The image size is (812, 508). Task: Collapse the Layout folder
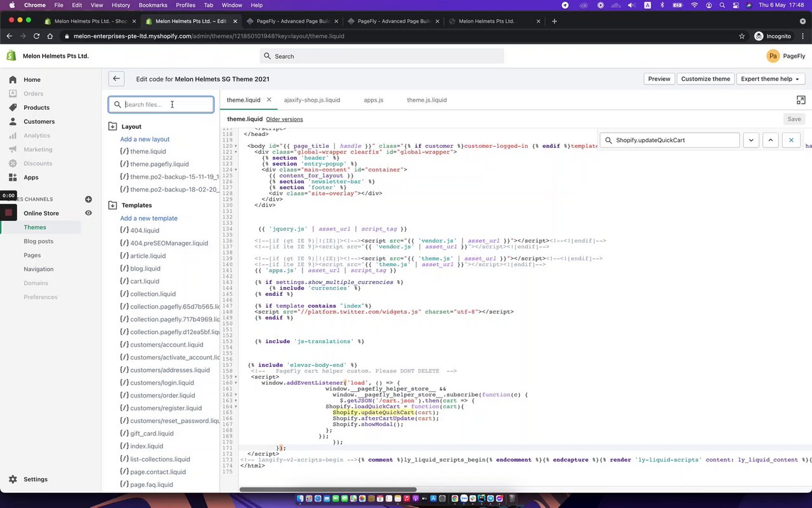113,126
